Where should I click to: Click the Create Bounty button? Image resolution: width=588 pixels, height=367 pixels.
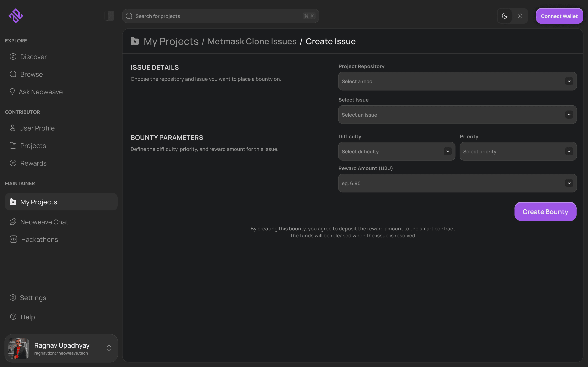pyautogui.click(x=545, y=212)
